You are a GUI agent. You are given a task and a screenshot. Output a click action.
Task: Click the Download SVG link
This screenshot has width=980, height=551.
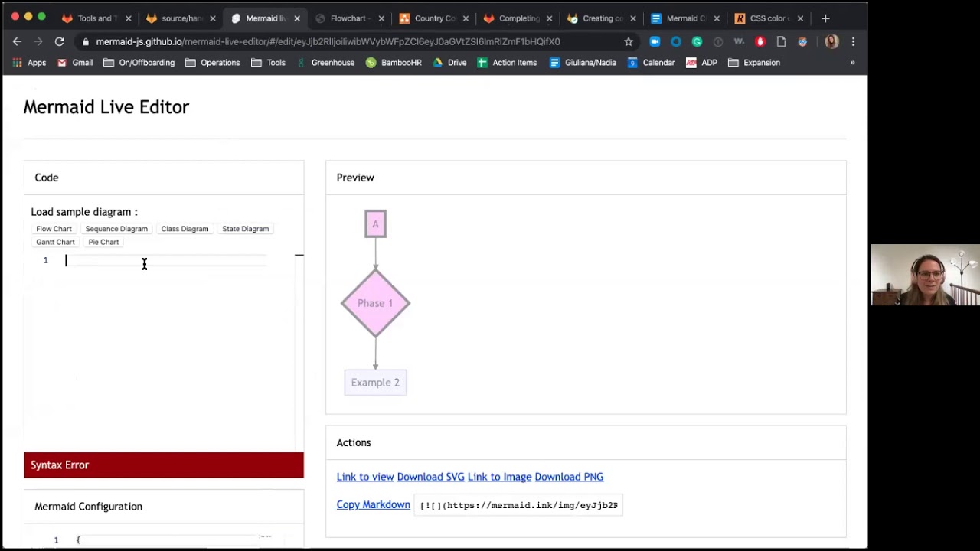point(430,477)
